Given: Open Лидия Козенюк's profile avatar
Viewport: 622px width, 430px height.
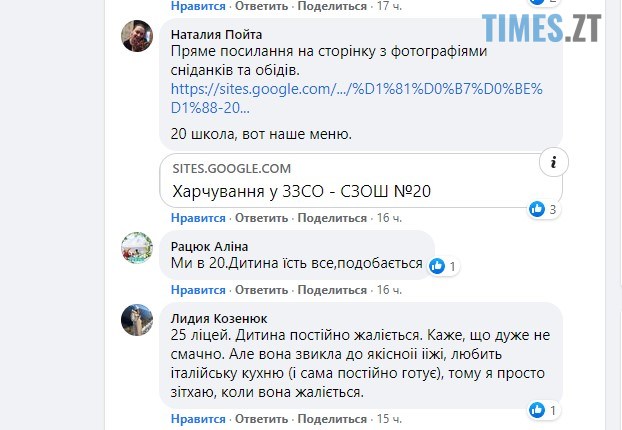Looking at the screenshot, I should [137, 320].
